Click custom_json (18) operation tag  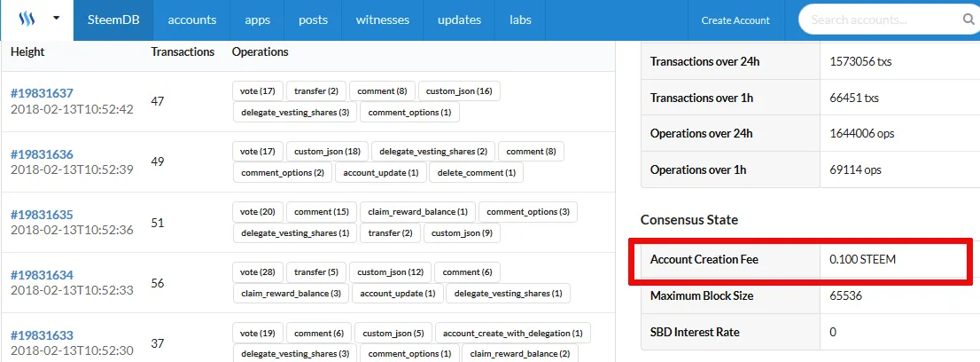coord(328,152)
